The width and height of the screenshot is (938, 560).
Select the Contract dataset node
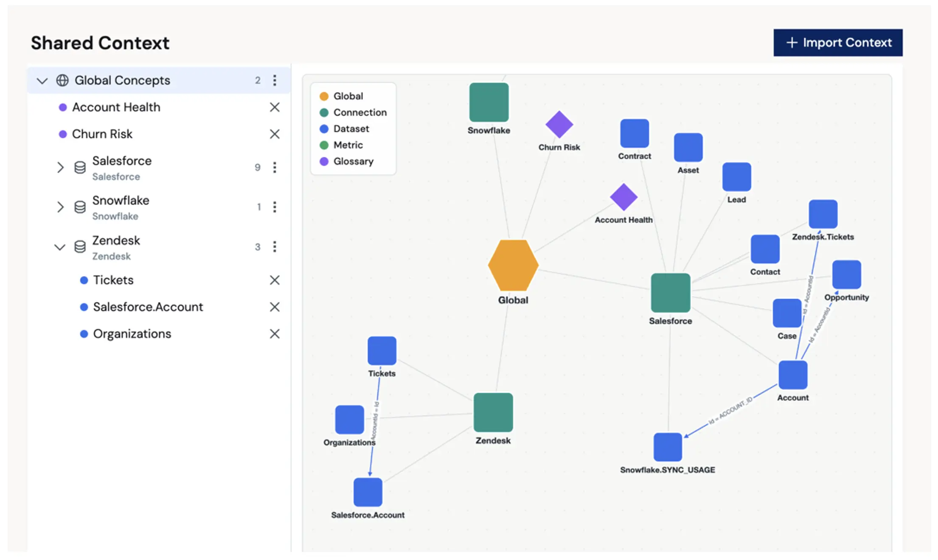coord(635,133)
